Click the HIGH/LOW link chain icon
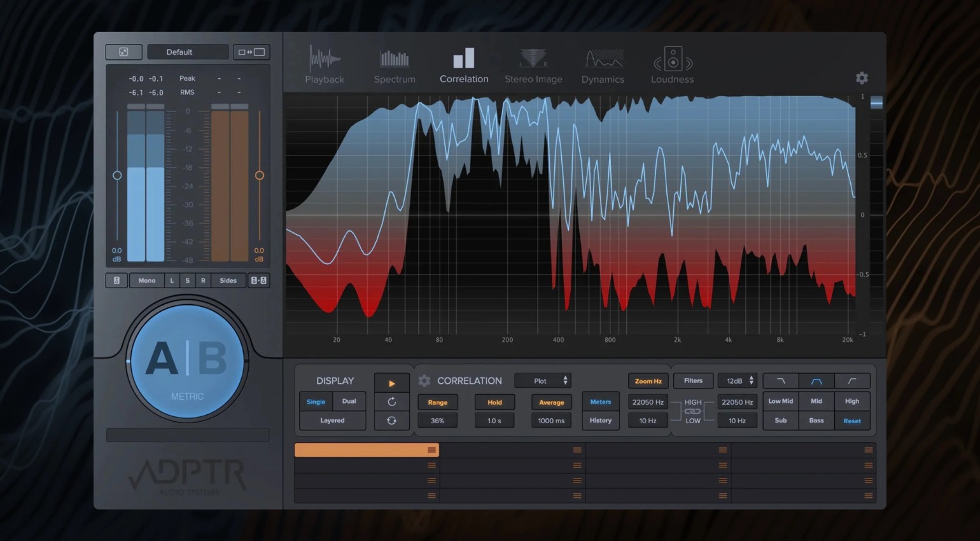 click(692, 411)
